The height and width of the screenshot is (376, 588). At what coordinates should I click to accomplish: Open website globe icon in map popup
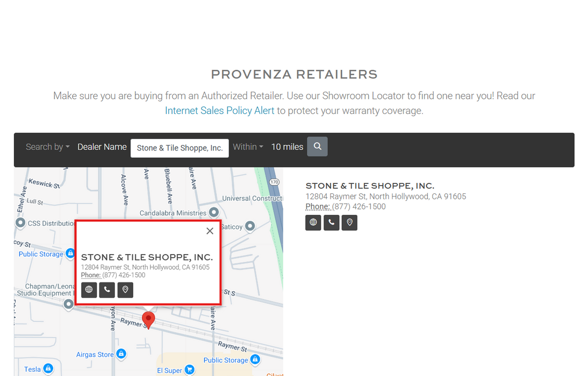[x=89, y=290]
